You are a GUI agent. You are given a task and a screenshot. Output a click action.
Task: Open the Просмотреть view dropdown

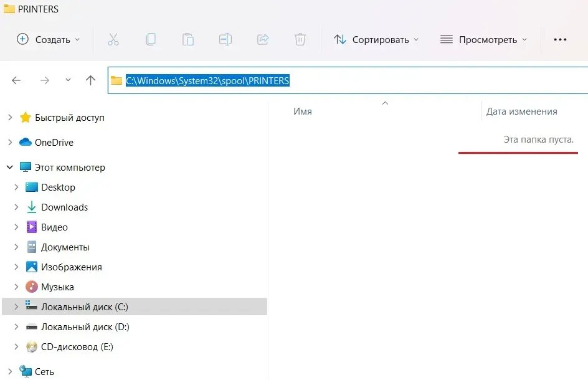coord(483,39)
